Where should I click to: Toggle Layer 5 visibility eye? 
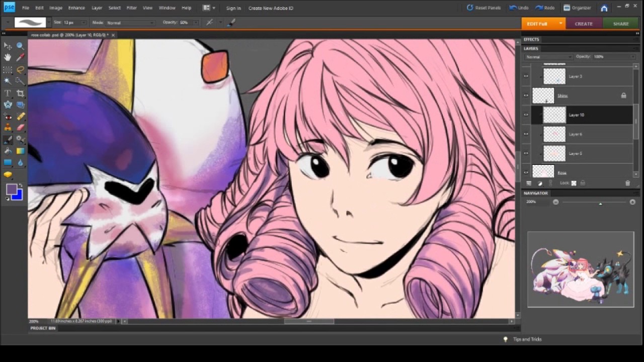point(526,153)
